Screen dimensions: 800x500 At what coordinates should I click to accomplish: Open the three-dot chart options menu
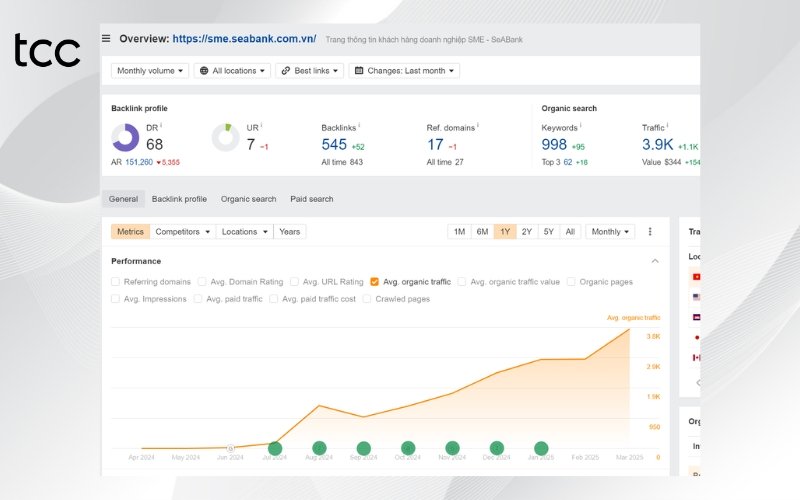[x=650, y=232]
